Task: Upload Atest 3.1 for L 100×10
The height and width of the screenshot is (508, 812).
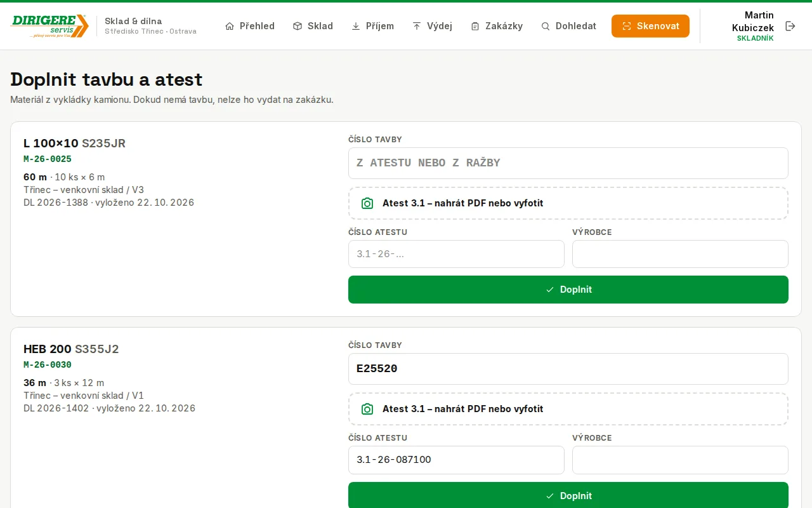Action: (568, 203)
